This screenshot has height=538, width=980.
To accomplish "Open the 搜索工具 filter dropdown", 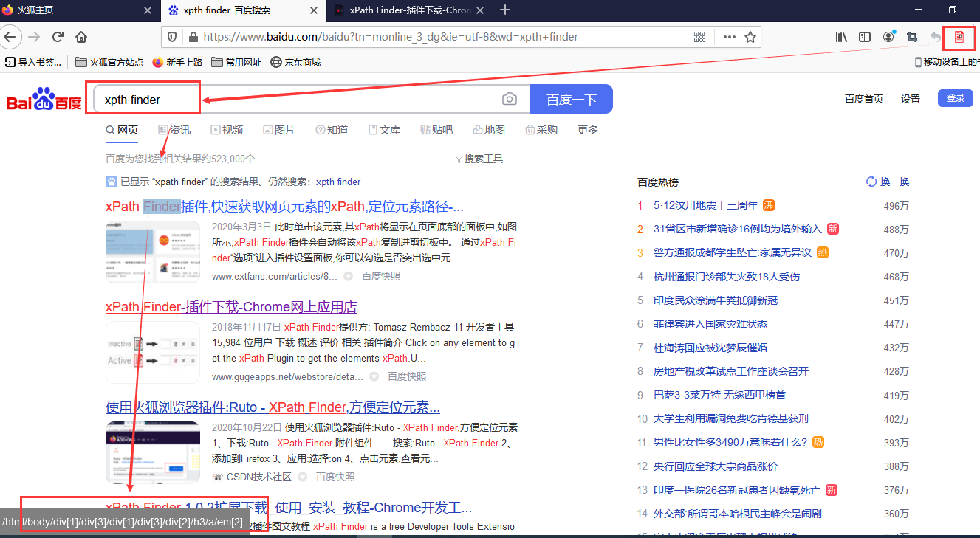I will [x=479, y=159].
